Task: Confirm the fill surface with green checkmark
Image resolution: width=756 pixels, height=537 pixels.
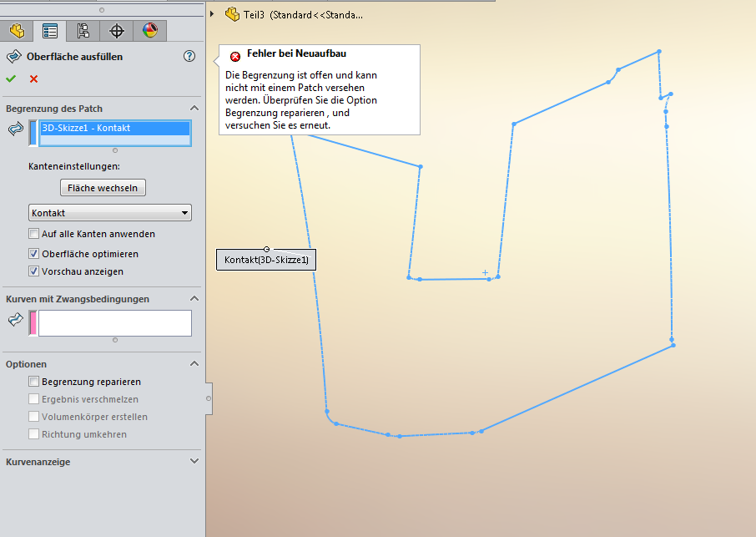Action: 11,79
